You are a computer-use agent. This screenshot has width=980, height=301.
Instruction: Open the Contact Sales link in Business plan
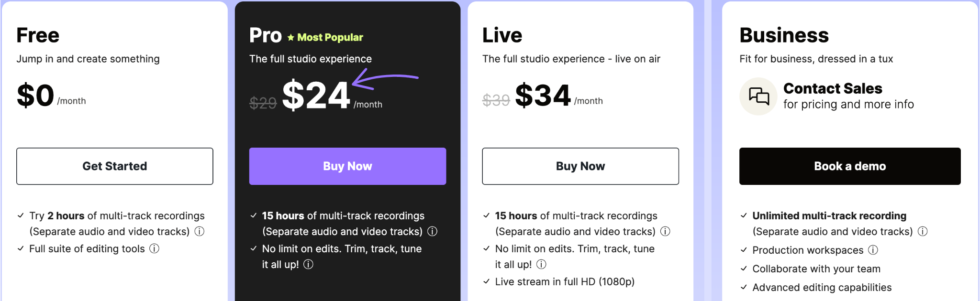coord(833,88)
